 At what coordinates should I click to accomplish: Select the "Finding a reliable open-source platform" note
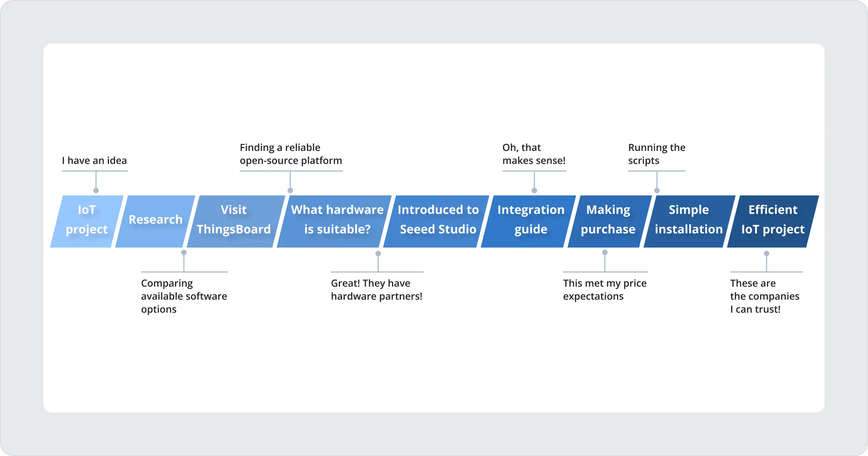(291, 154)
